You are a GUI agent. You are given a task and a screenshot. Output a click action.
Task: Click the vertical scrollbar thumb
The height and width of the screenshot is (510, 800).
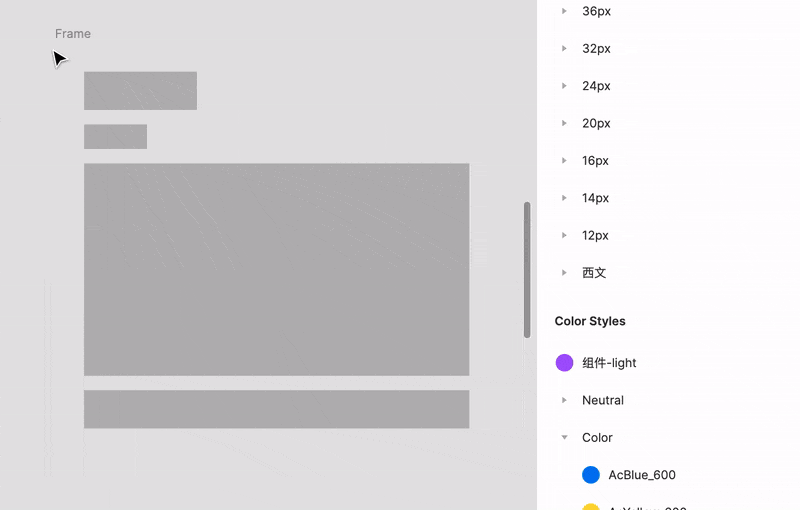[527, 270]
